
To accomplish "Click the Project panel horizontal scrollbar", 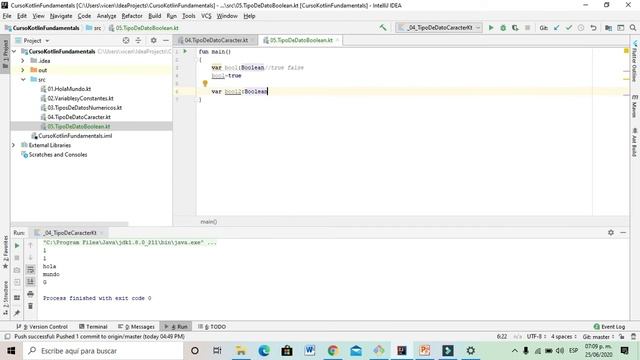I will (x=69, y=224).
